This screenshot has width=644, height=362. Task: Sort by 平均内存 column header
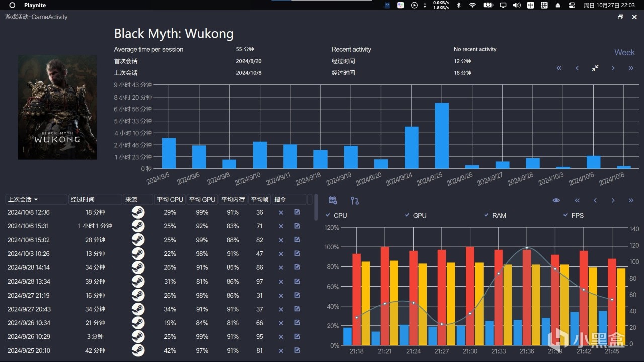[233, 200]
